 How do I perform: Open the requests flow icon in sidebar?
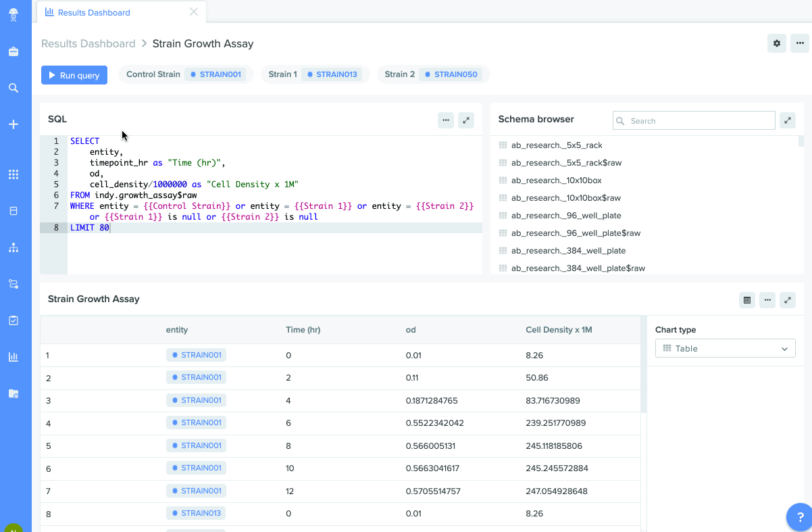point(14,284)
